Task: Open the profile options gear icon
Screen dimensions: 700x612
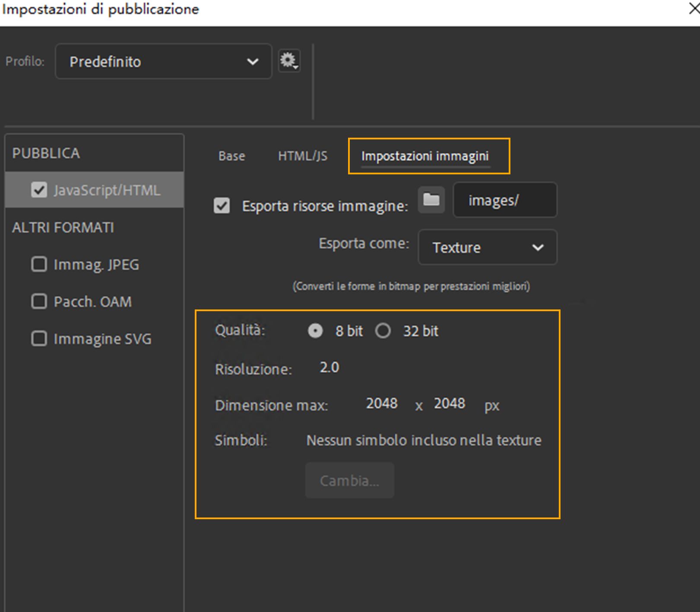Action: tap(289, 61)
